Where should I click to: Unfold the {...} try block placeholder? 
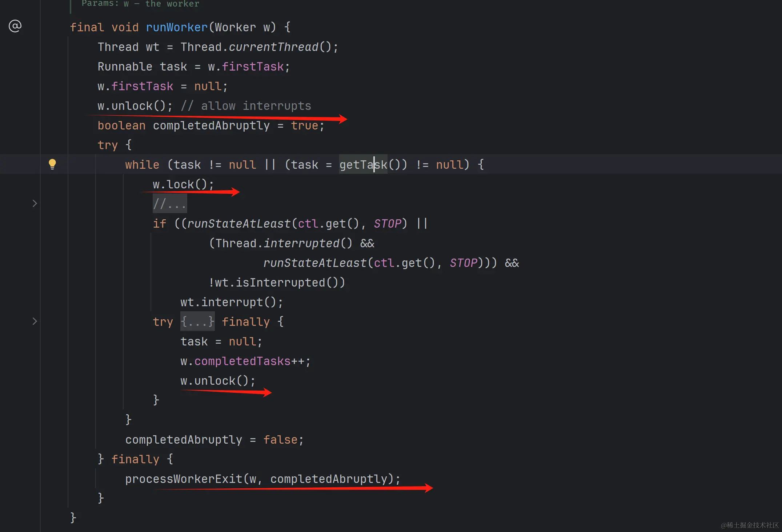pos(197,322)
